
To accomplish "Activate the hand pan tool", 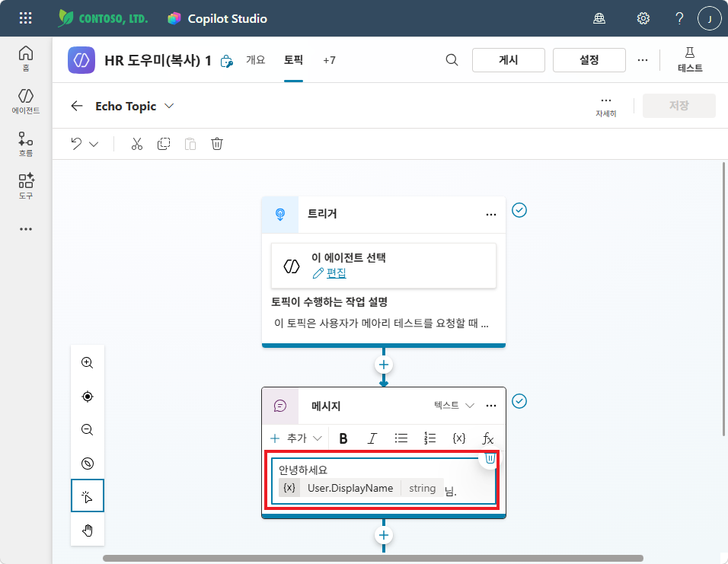I will (x=88, y=530).
